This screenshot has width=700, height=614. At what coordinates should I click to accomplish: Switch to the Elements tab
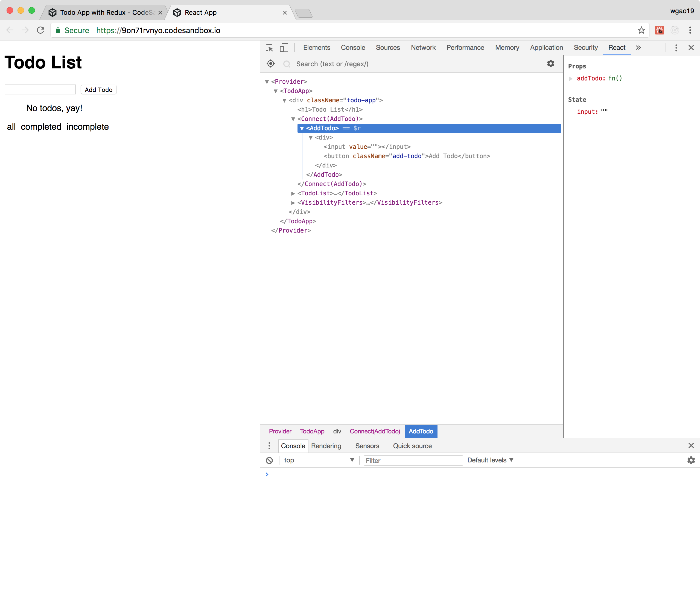pos(316,48)
